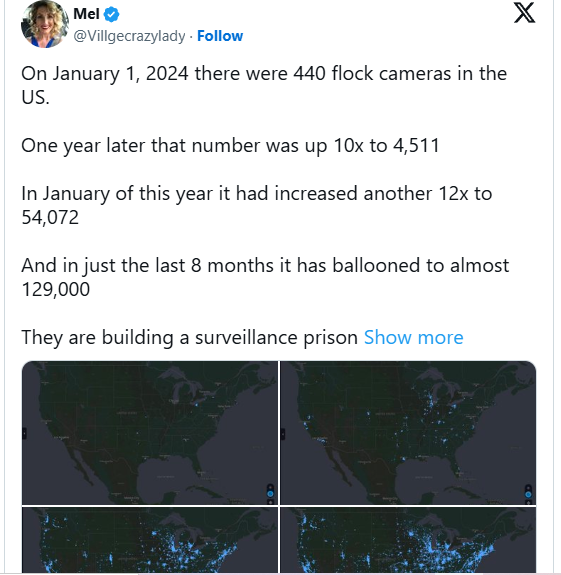Open the bottom-left map image
Viewport: 561px width, 575px height.
tap(150, 540)
